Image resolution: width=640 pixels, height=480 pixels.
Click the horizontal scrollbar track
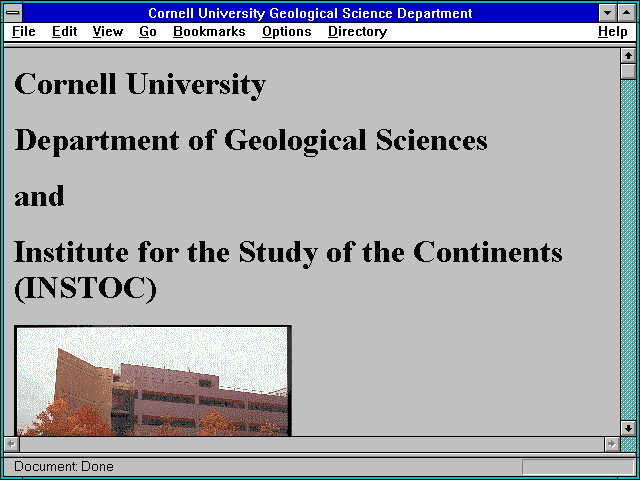pos(312,444)
